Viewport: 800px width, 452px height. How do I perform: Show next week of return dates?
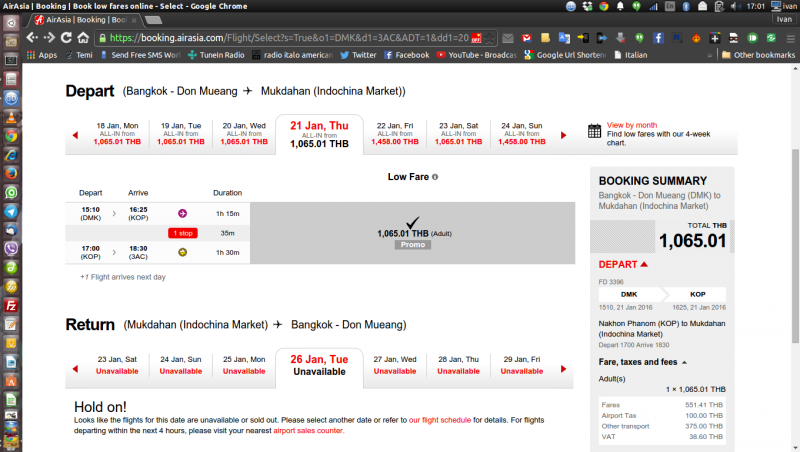click(563, 369)
